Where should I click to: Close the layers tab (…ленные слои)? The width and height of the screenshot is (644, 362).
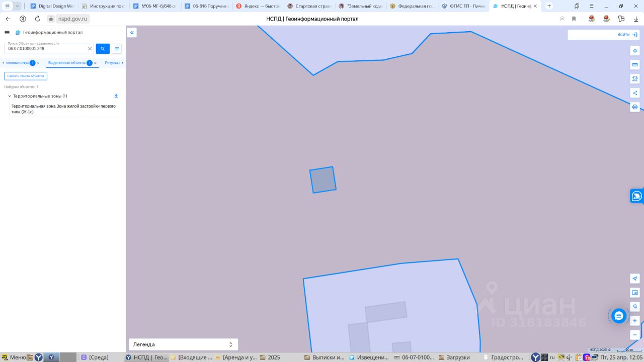tap(38, 63)
